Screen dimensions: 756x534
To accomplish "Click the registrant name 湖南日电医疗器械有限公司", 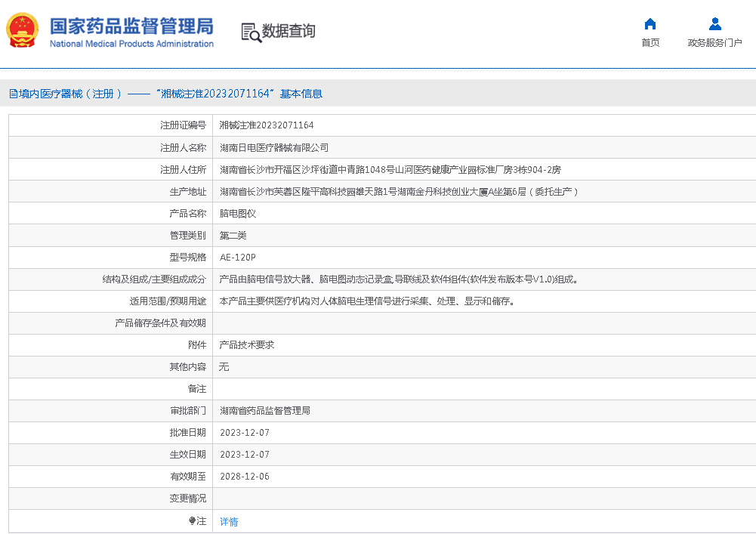I will [274, 148].
